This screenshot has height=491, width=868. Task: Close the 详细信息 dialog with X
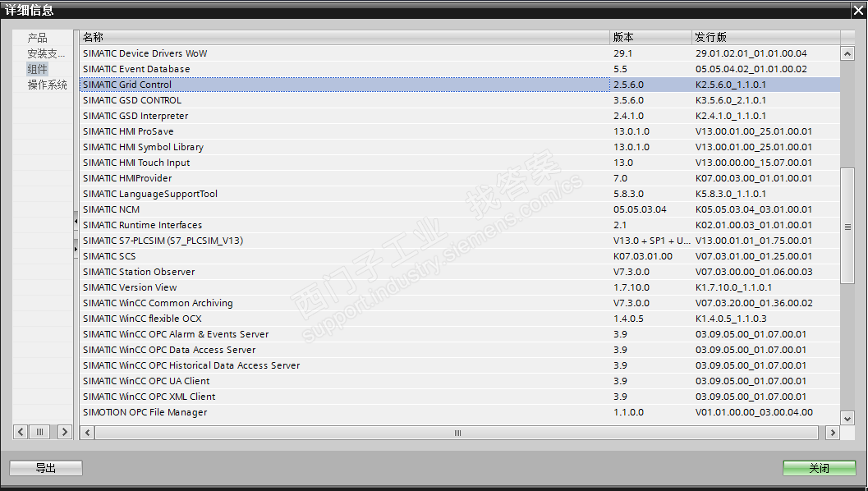(x=859, y=10)
